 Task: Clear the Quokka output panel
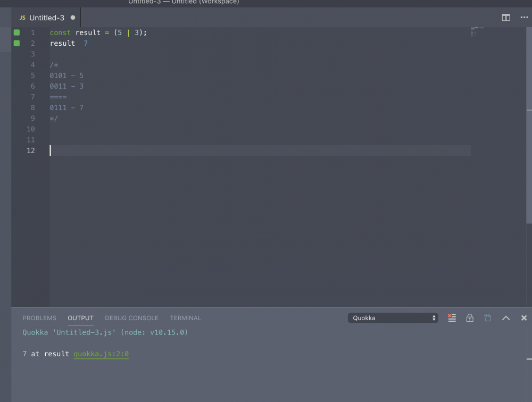click(x=452, y=317)
